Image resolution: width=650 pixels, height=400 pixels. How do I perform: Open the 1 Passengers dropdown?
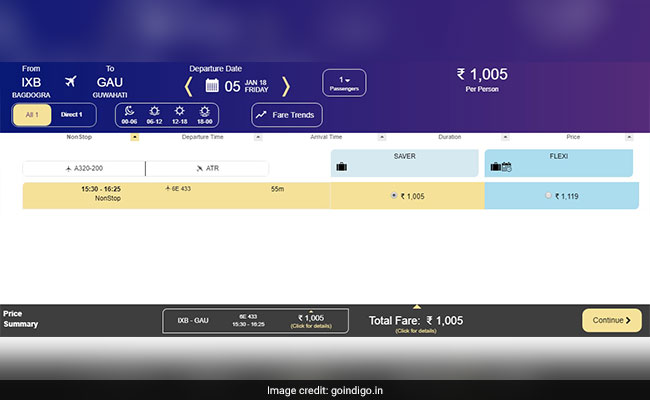(344, 83)
